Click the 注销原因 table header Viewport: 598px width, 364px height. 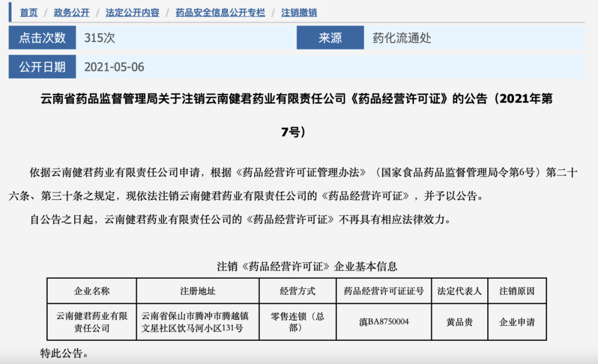pos(517,290)
